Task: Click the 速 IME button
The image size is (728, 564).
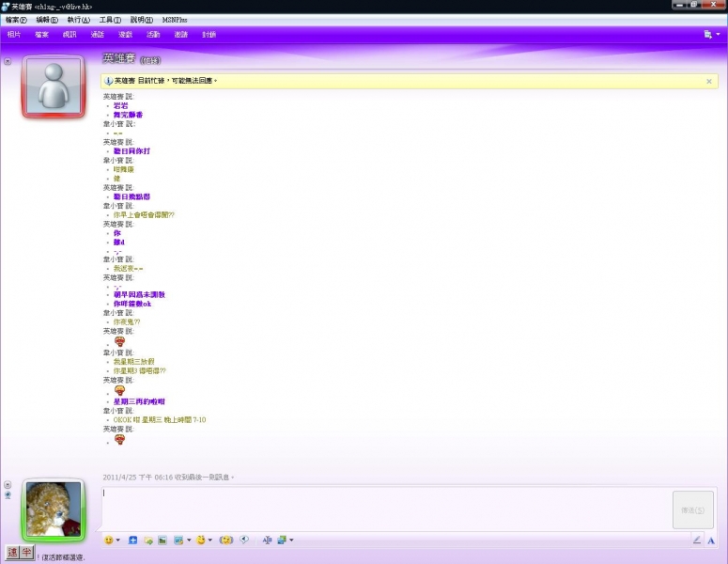Action: 12,553
